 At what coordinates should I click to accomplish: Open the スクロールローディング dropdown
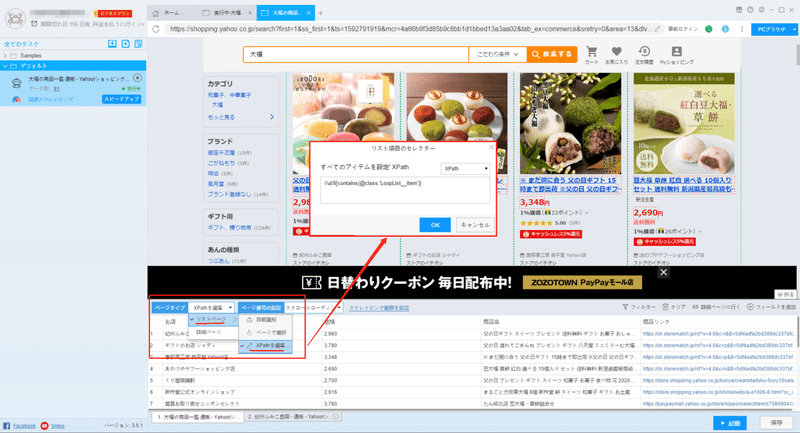pos(312,308)
